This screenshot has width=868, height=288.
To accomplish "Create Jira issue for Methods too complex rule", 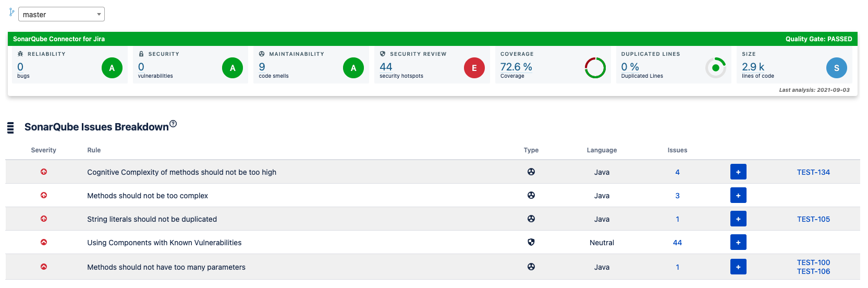I will click(738, 195).
